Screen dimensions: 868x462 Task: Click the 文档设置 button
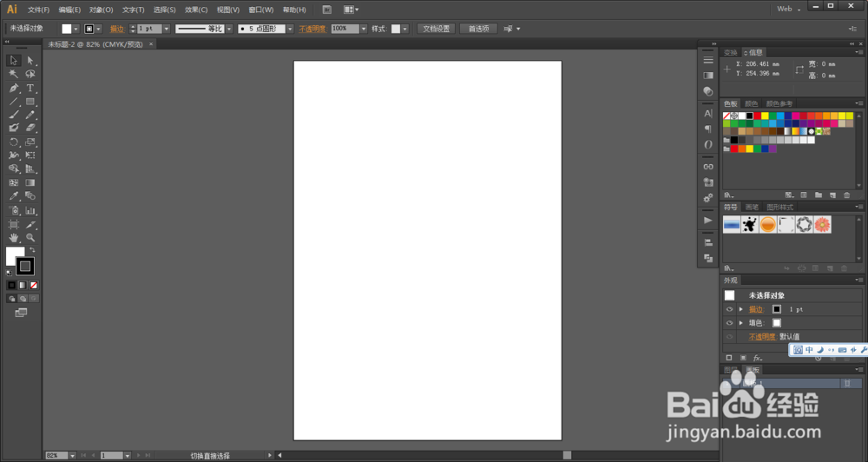coord(437,29)
